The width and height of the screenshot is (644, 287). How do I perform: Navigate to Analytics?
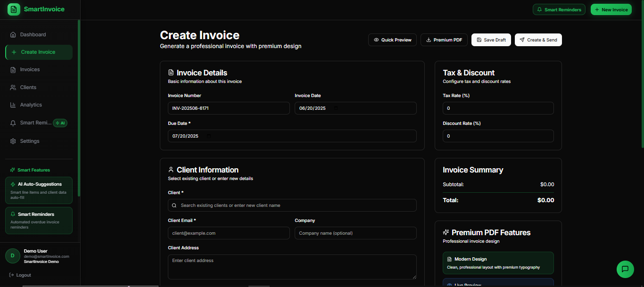tap(39, 105)
